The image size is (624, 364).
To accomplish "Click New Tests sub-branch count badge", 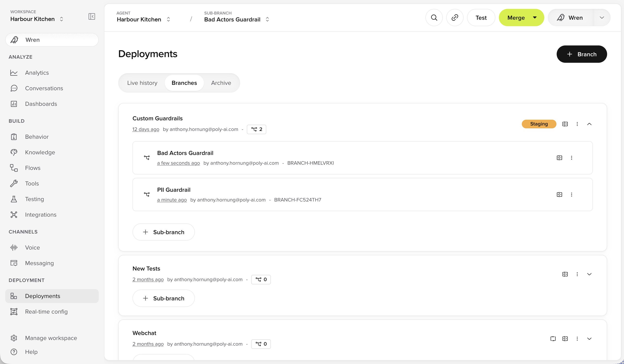I will click(x=261, y=280).
